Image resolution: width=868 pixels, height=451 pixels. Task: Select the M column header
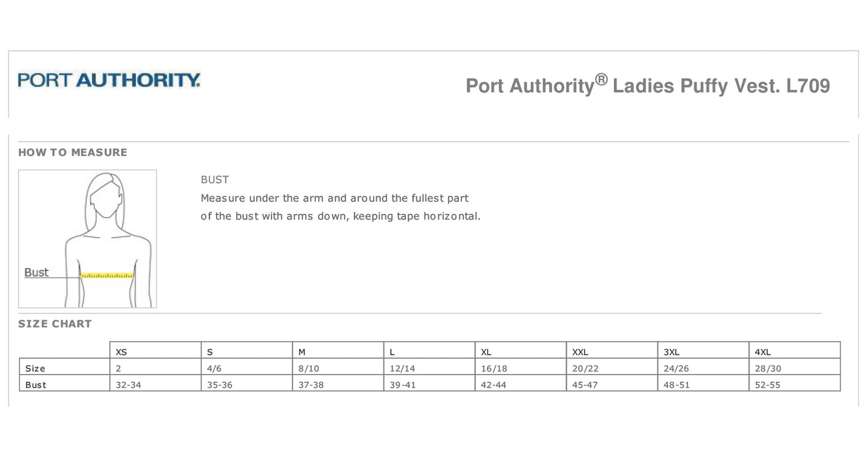pos(302,353)
